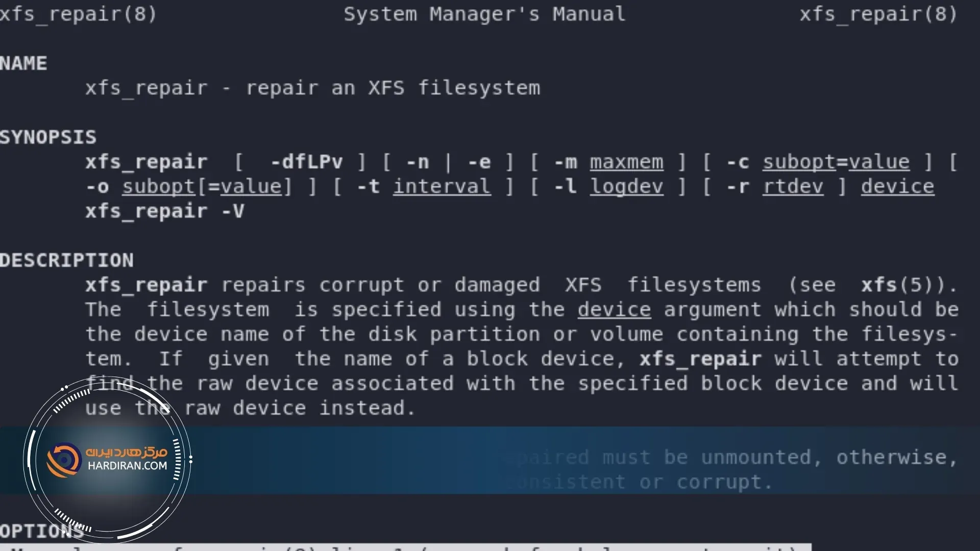Click the top-right xfs_repair(8) header
980x551 pixels.
pyautogui.click(x=878, y=14)
